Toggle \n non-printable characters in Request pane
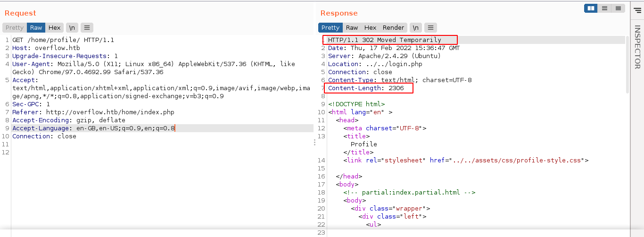This screenshot has width=644, height=237. pyautogui.click(x=72, y=28)
